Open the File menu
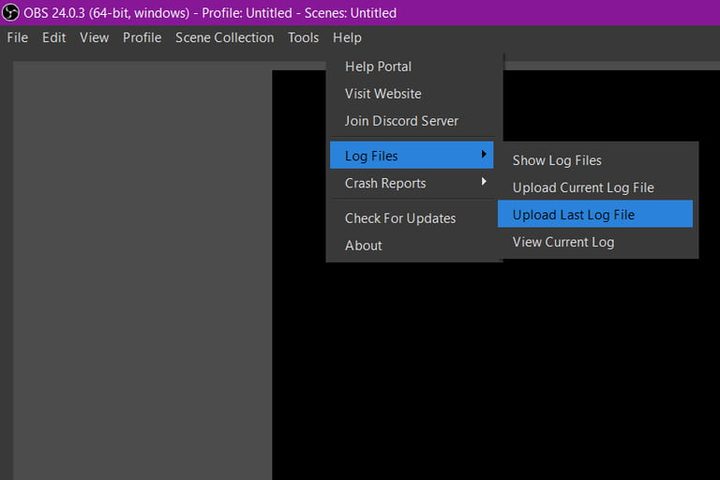This screenshot has height=480, width=720. point(17,38)
